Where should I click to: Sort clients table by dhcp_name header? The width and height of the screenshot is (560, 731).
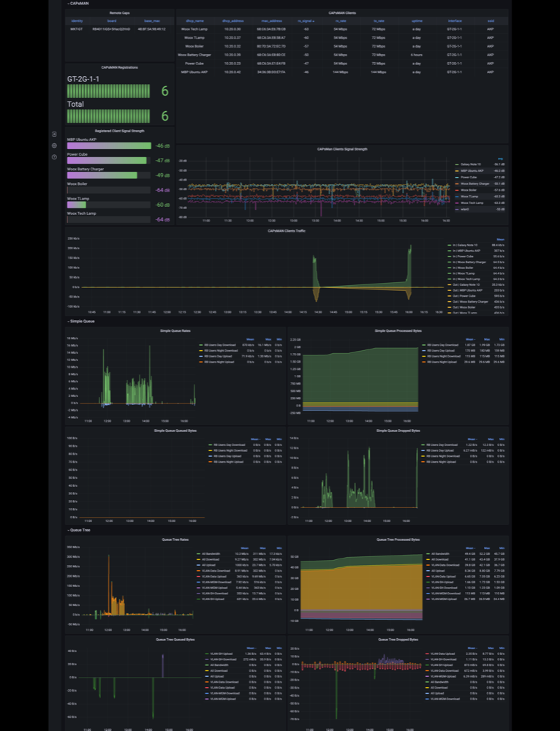coord(194,21)
